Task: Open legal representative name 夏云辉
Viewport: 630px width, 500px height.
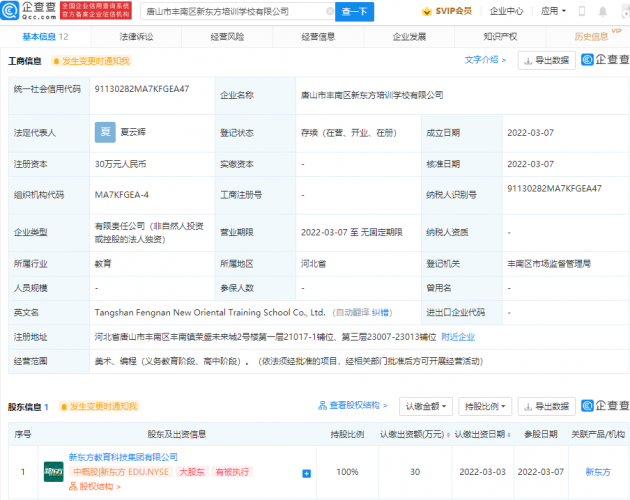Action: [133, 132]
